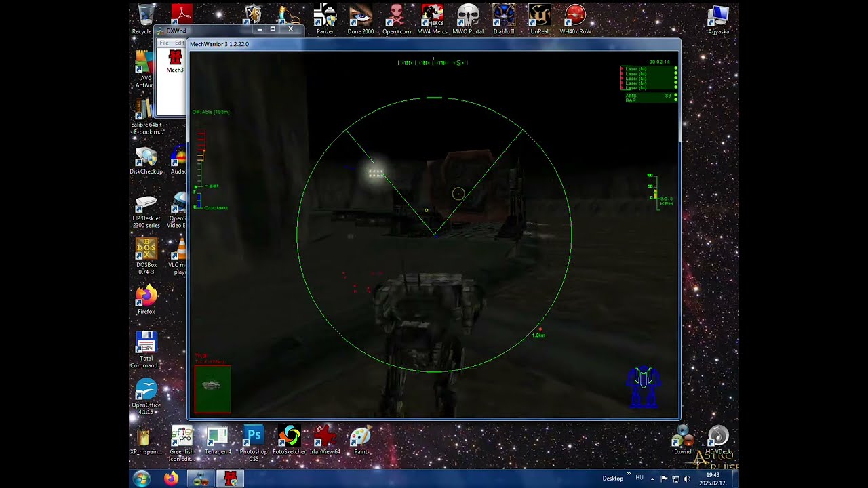Viewport: 868px width, 488px height.
Task: Expand the Desktop toolbar chevron on taskbar
Action: click(629, 475)
